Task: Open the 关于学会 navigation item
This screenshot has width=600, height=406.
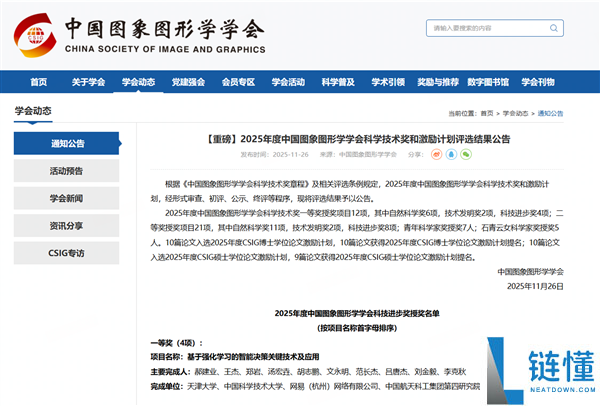Action: click(88, 82)
